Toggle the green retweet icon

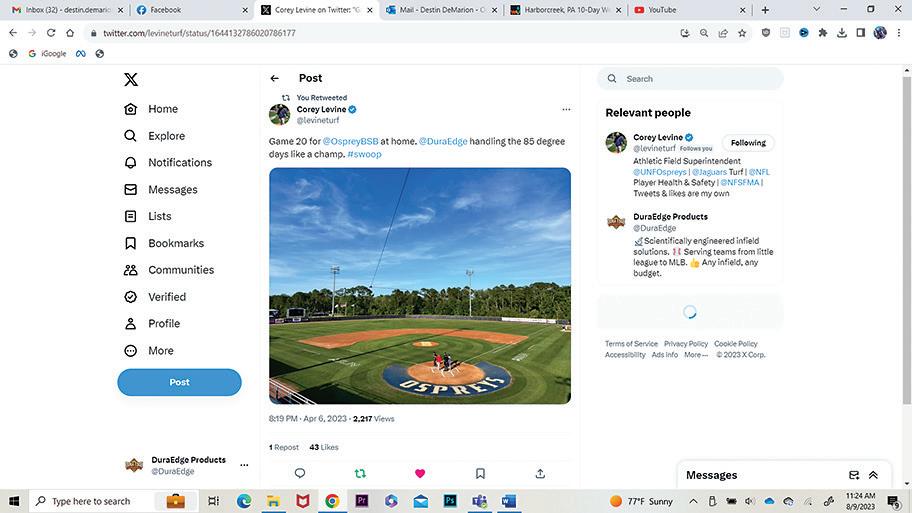360,473
